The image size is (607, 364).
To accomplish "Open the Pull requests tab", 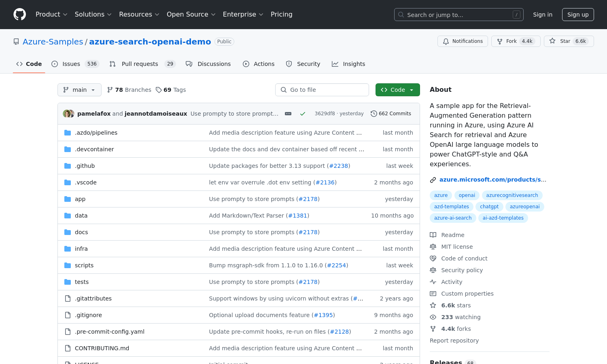I will 140,63.
